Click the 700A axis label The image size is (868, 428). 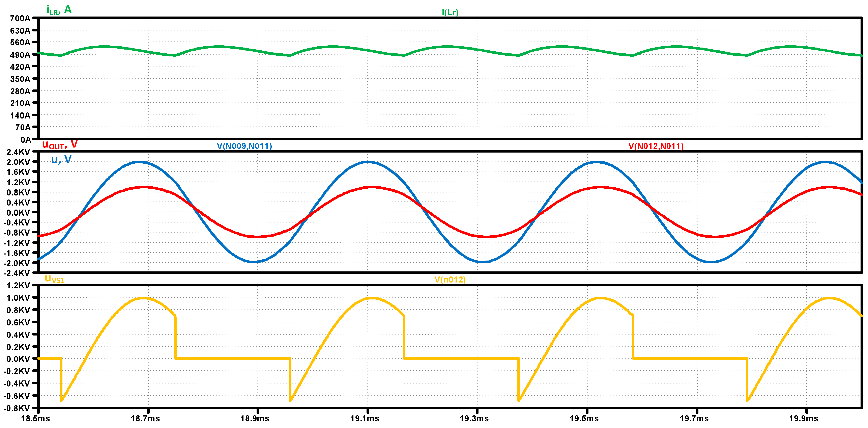pyautogui.click(x=20, y=18)
